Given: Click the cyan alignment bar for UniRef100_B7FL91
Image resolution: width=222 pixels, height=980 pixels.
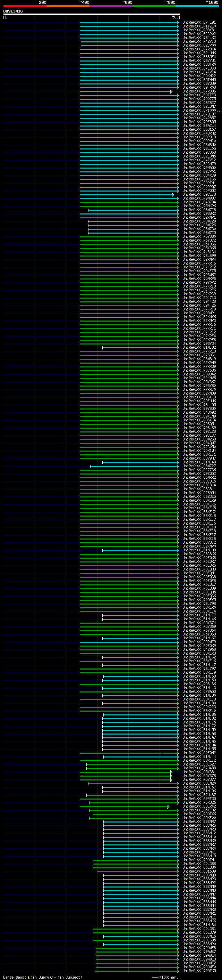Looking at the screenshot, I should pos(129,23).
